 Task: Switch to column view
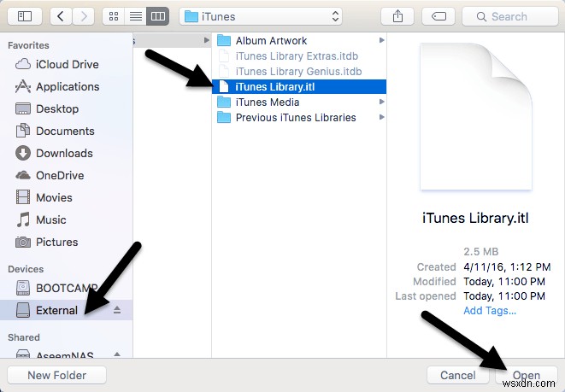tap(158, 16)
